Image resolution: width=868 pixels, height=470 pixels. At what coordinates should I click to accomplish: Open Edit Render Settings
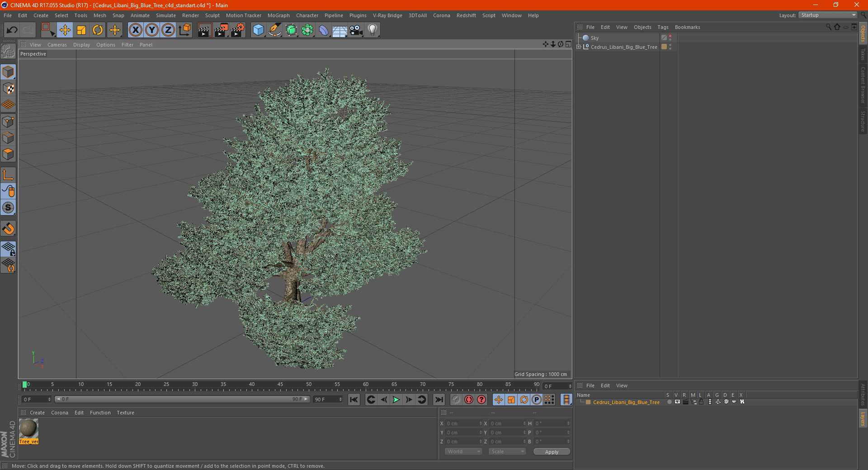pos(238,30)
